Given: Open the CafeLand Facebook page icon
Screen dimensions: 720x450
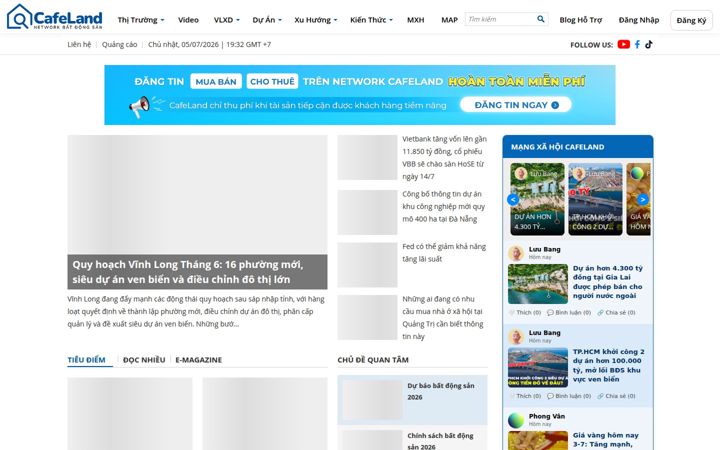Looking at the screenshot, I should 637,45.
